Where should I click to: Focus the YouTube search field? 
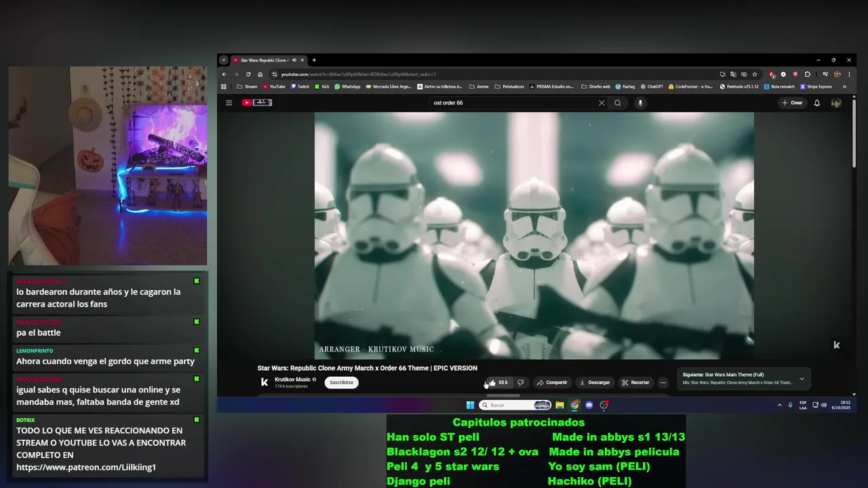click(x=513, y=103)
